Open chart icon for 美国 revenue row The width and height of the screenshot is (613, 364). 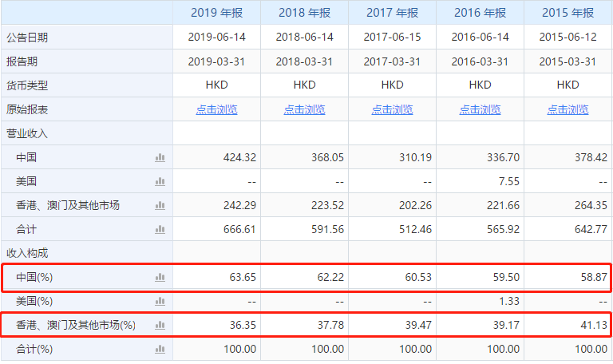[x=160, y=181]
